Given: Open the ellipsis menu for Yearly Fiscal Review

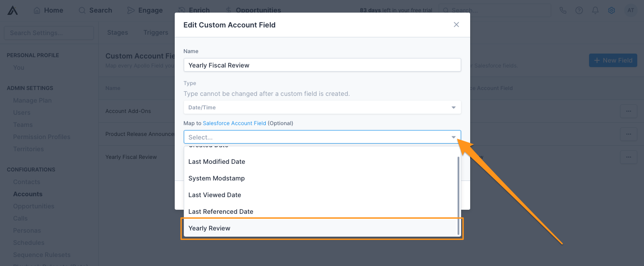Looking at the screenshot, I should (628, 157).
